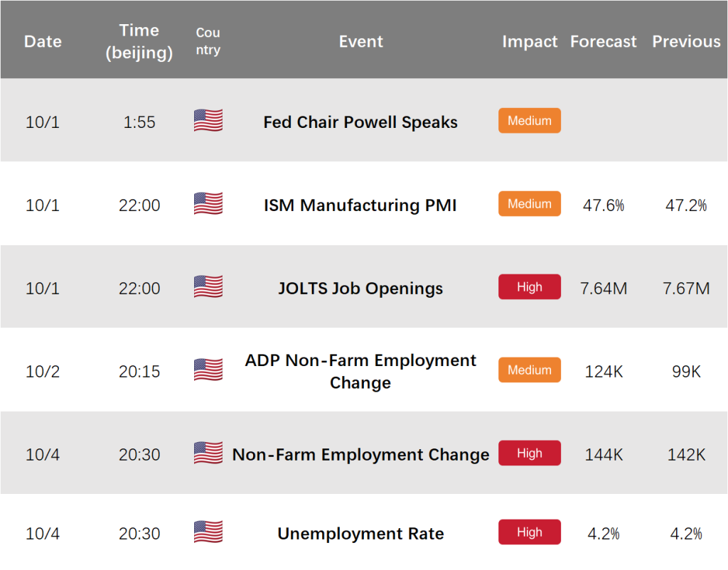Click High badge in Unemployment Rate row

[x=529, y=532]
